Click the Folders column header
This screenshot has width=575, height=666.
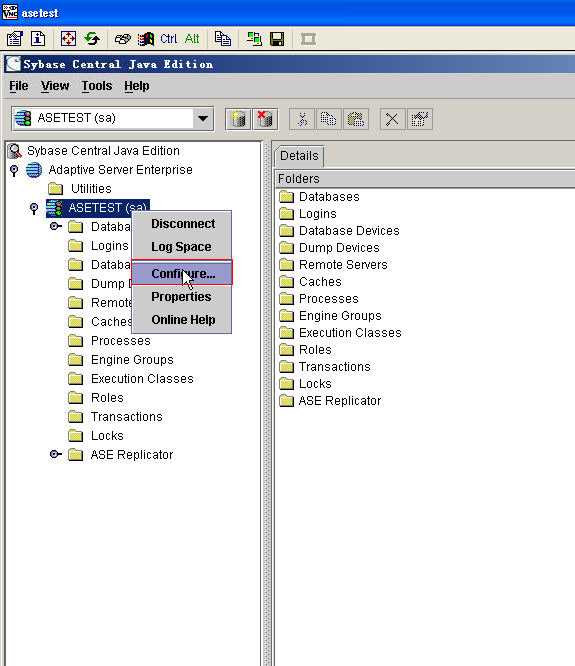point(425,179)
